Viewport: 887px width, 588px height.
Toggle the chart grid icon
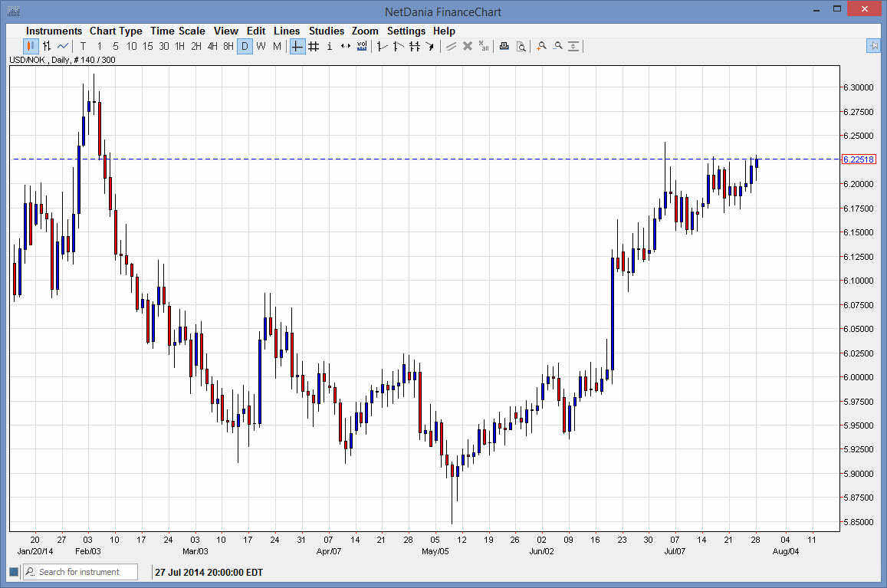pyautogui.click(x=314, y=46)
